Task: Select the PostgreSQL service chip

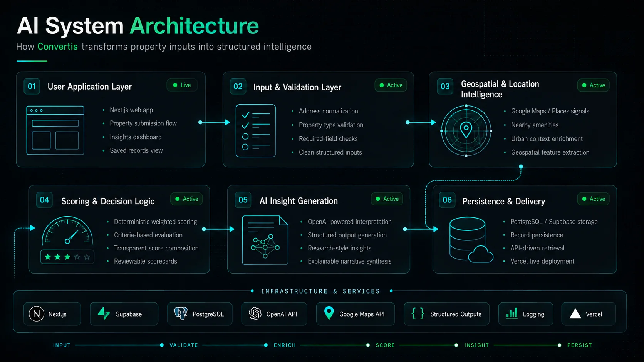Action: [200, 314]
